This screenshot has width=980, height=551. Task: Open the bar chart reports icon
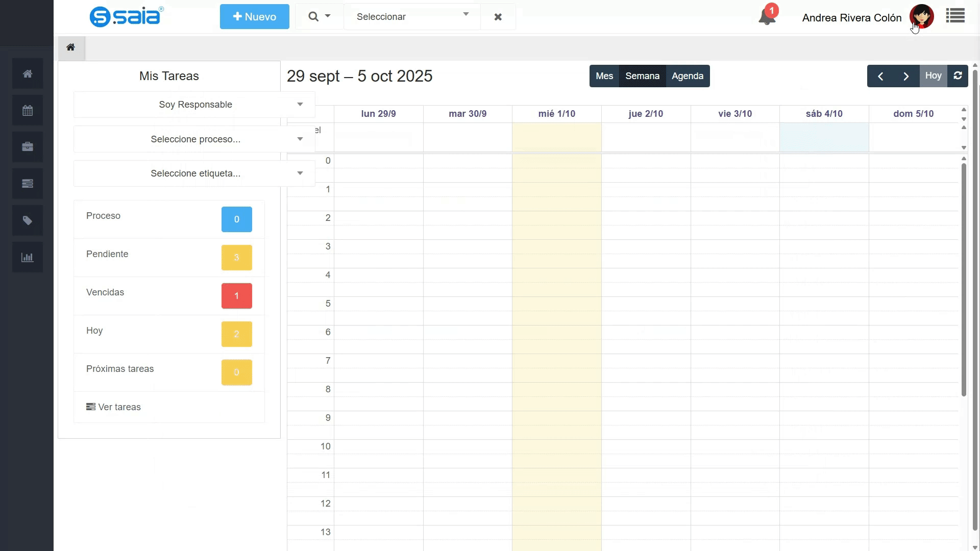pos(28,257)
